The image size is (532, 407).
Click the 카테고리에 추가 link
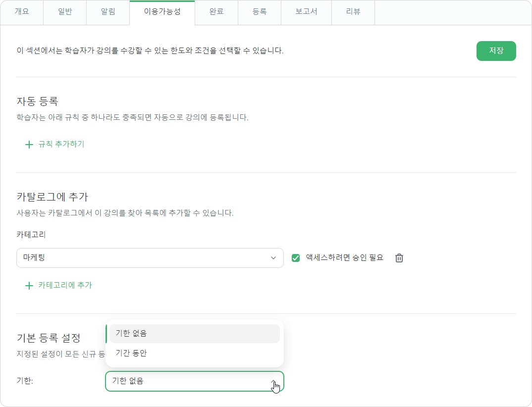[x=65, y=285]
